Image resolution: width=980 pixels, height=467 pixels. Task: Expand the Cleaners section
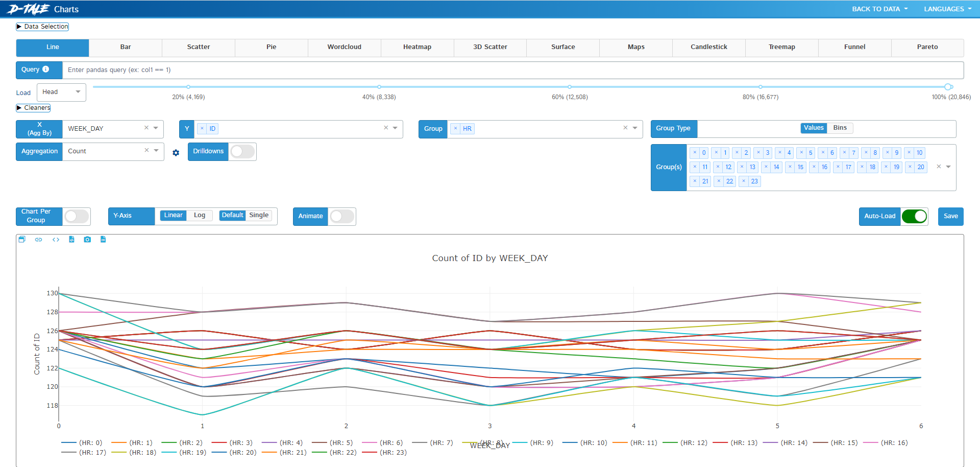click(33, 108)
